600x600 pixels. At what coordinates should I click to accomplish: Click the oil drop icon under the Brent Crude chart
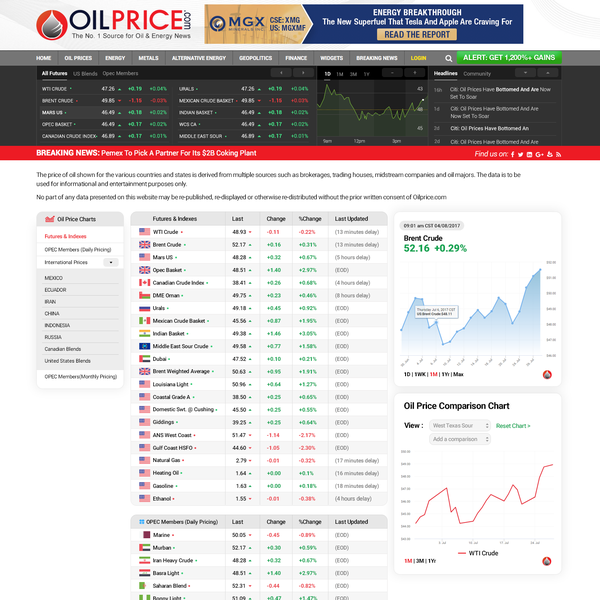coord(547,375)
